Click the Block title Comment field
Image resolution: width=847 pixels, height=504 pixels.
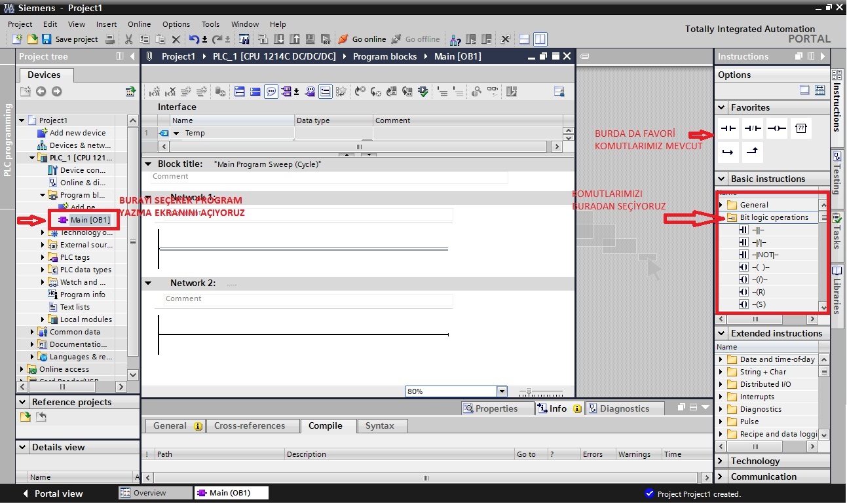pos(329,177)
